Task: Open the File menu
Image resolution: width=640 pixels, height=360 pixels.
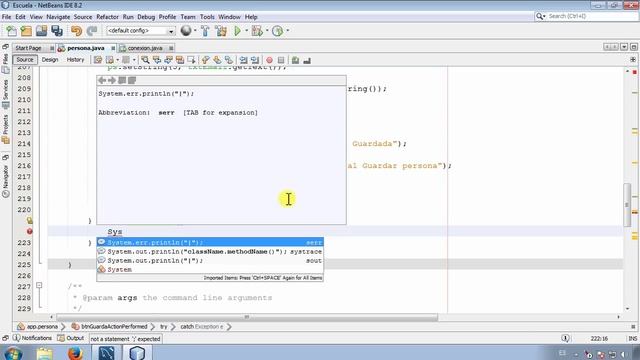Action: (x=7, y=17)
